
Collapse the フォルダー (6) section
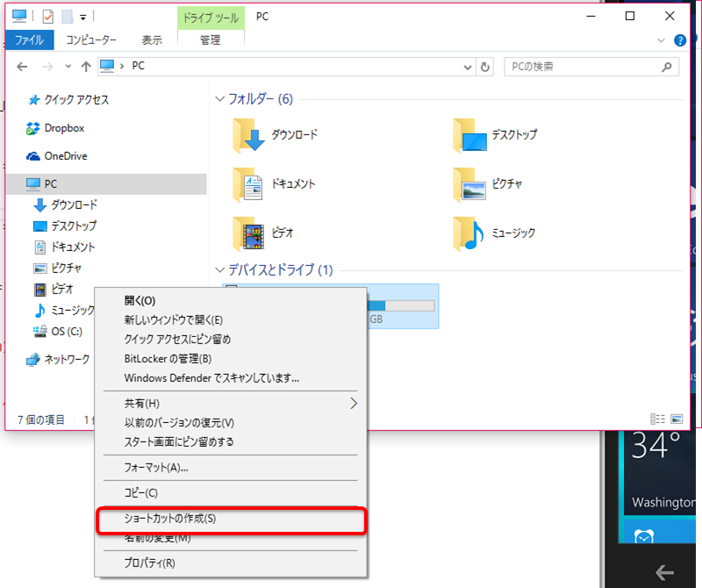click(x=219, y=98)
